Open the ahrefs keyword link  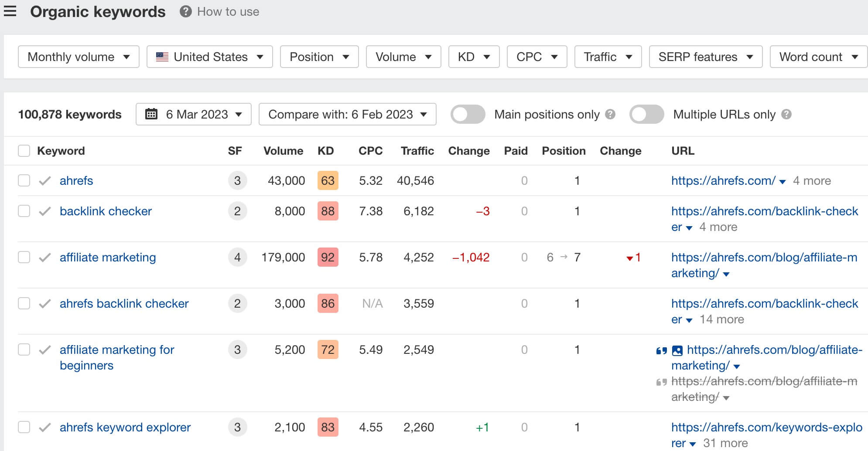click(x=76, y=180)
